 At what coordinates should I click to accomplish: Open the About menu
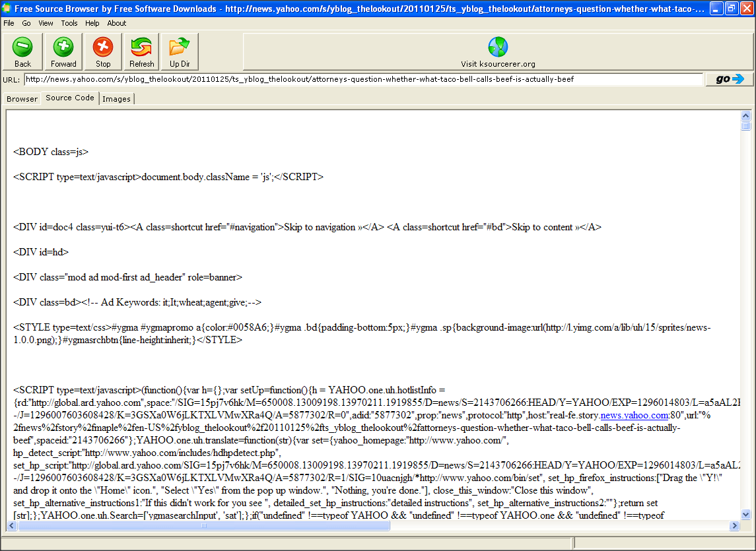[x=116, y=22]
